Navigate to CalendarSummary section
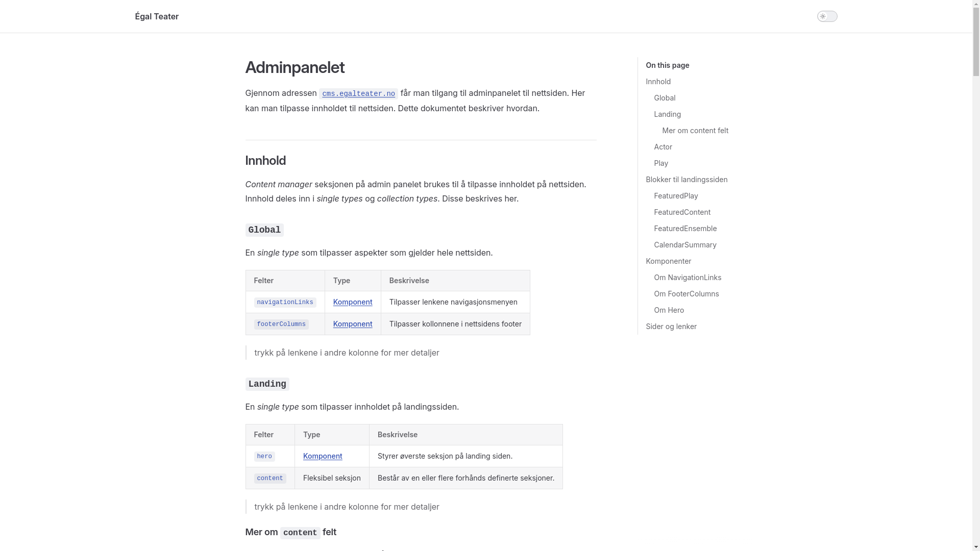The image size is (980, 551). [x=685, y=245]
